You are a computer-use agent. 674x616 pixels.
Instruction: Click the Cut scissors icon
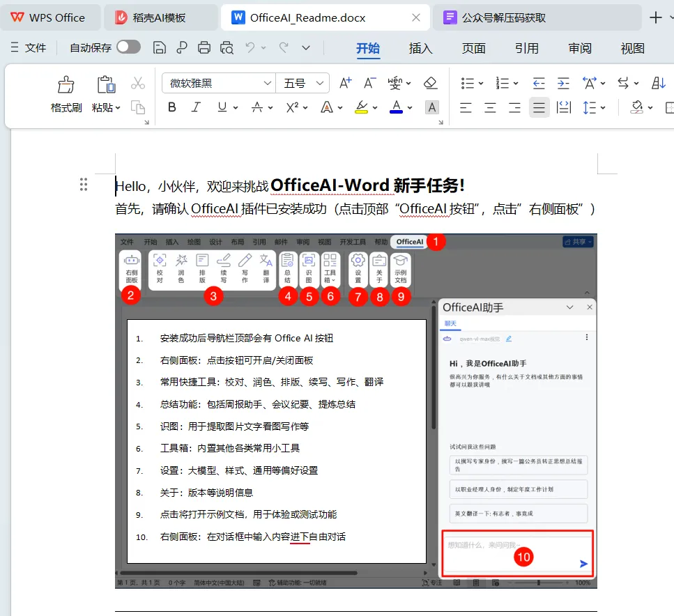(137, 83)
